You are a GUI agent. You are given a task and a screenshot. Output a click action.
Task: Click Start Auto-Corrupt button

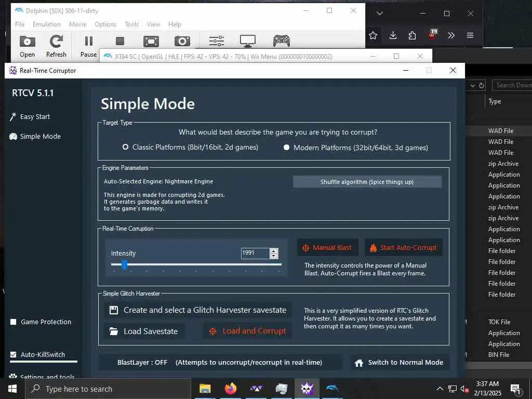403,248
